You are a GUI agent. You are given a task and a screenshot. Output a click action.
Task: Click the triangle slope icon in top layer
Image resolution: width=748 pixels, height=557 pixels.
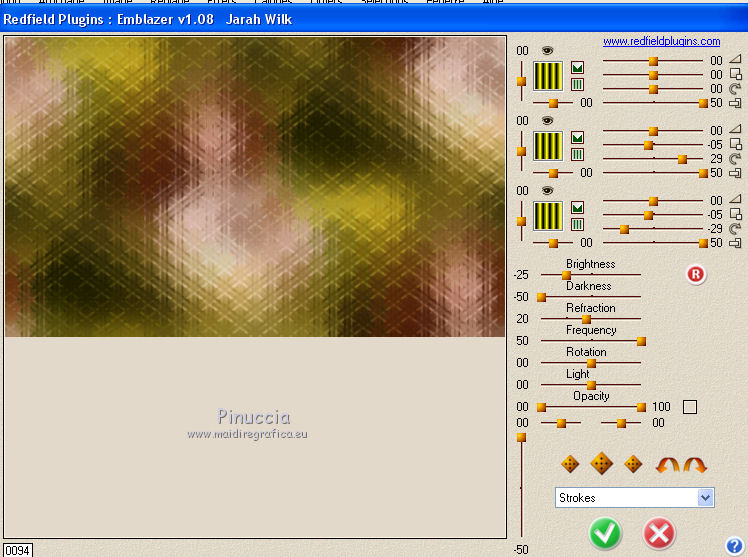(x=735, y=59)
